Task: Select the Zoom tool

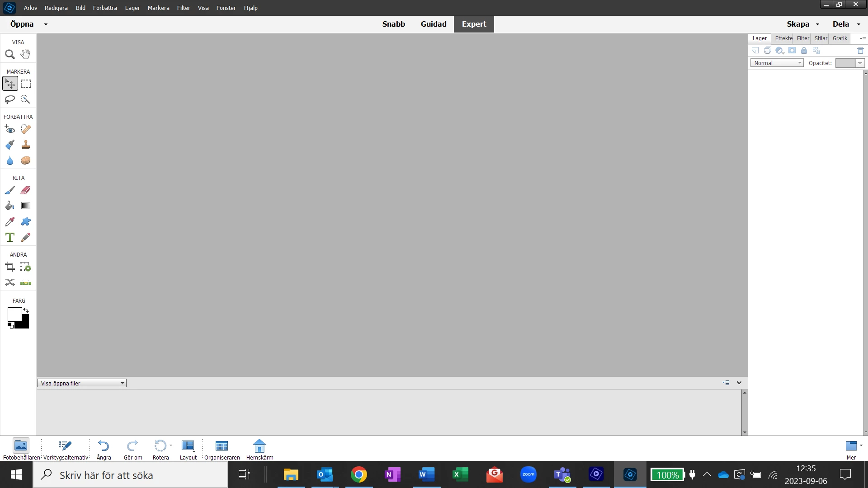Action: (10, 55)
